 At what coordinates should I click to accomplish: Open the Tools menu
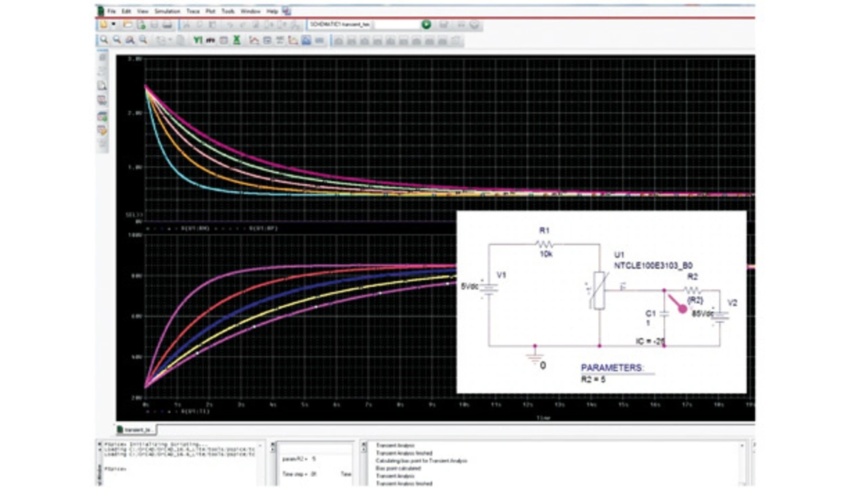coord(229,12)
